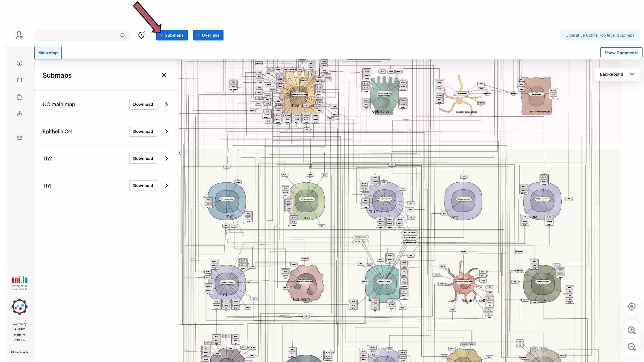Expand the Background dropdown
This screenshot has height=362, width=644.
617,74
